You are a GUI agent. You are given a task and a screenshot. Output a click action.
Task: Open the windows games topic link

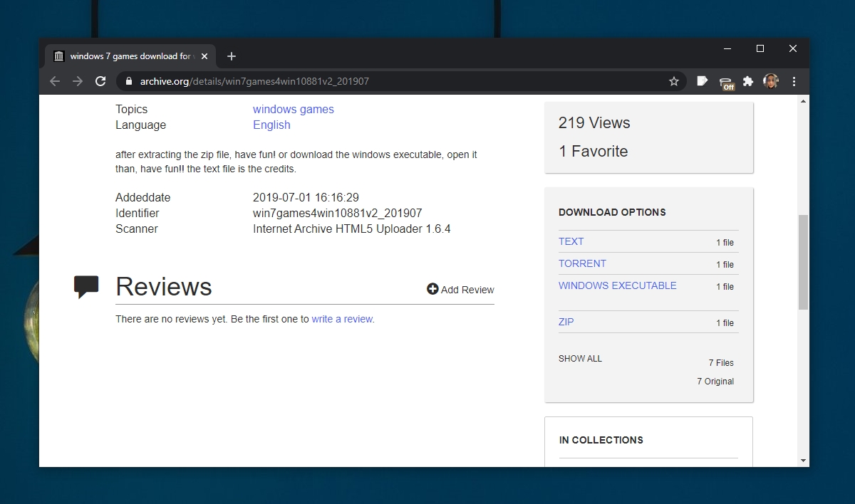[x=294, y=109]
